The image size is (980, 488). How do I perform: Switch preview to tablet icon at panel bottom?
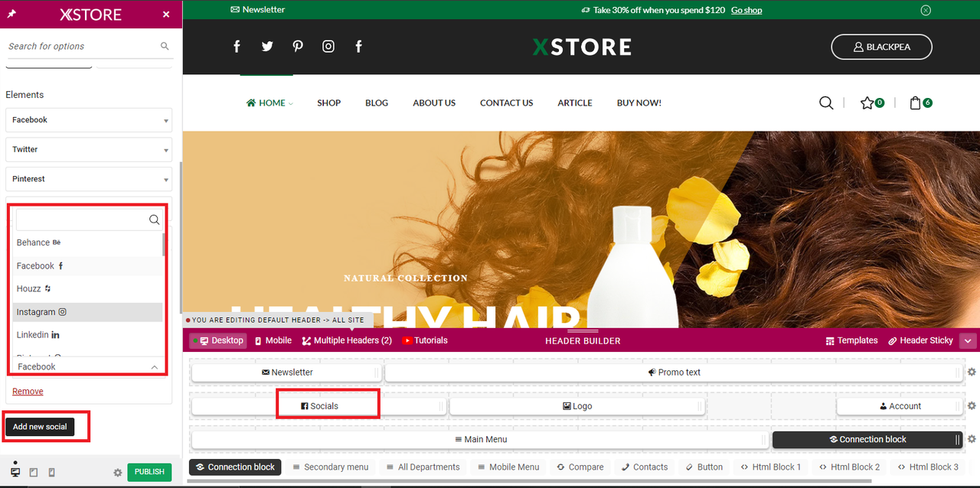34,473
